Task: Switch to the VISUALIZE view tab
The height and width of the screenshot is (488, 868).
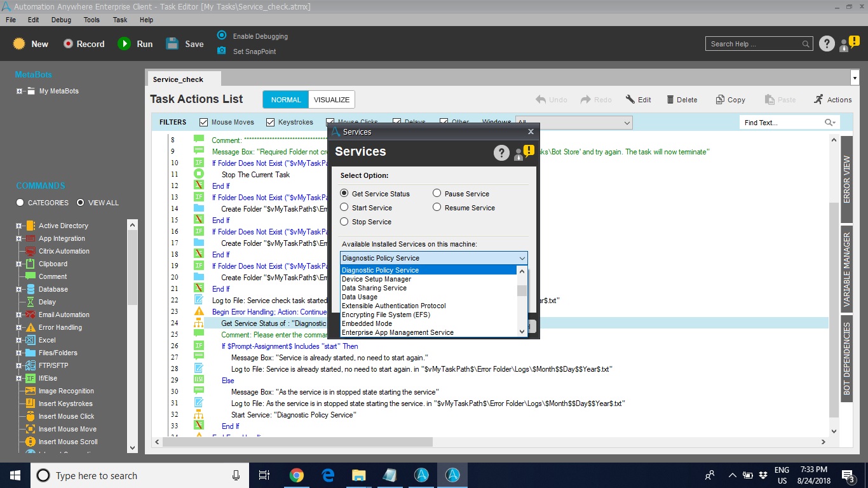Action: click(331, 100)
